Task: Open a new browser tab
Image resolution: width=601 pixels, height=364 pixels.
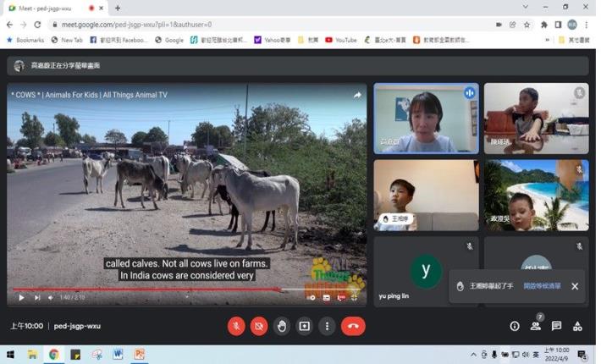Action: tap(118, 8)
